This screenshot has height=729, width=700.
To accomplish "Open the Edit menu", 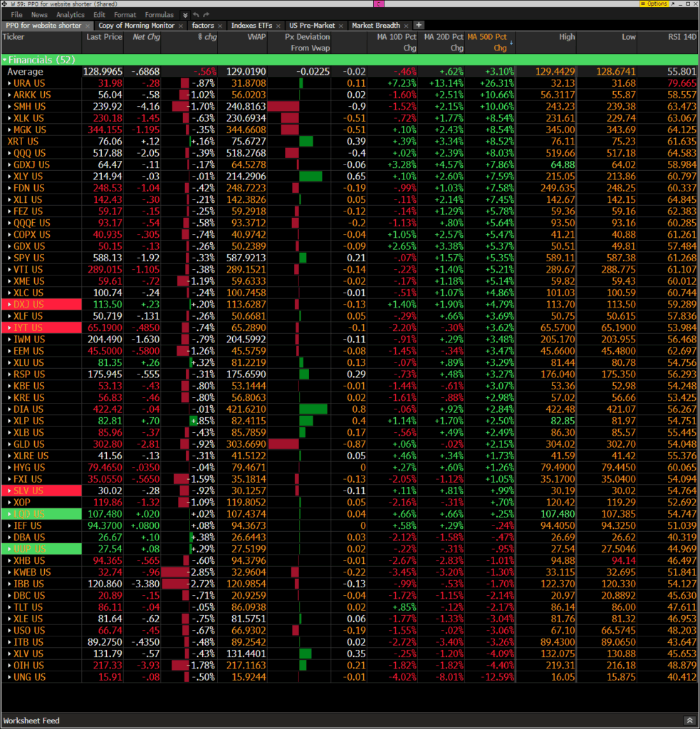I will 99,15.
